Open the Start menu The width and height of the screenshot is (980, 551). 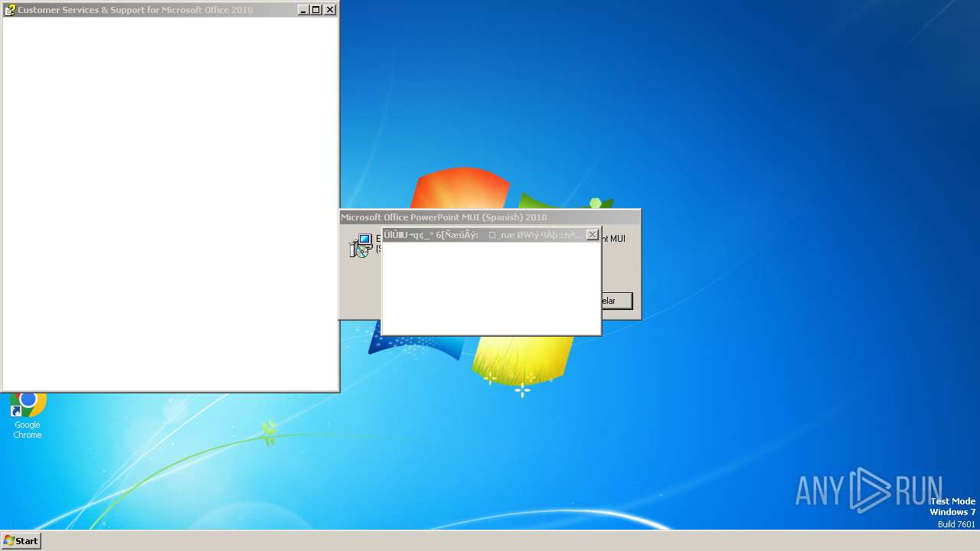(21, 540)
